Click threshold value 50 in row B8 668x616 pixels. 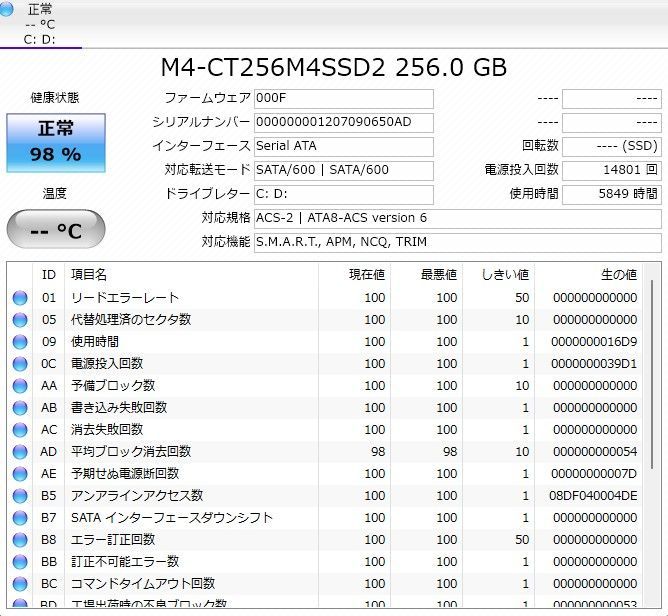[522, 540]
